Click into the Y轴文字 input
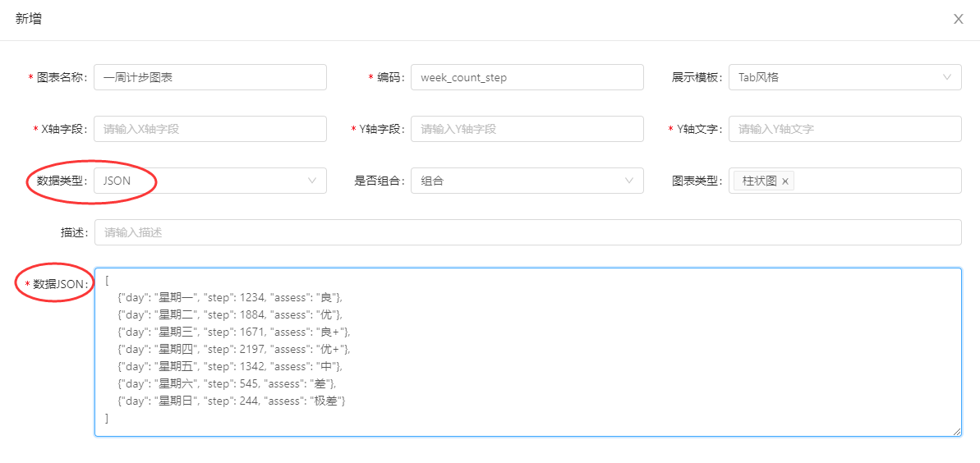The image size is (980, 463). [x=844, y=129]
